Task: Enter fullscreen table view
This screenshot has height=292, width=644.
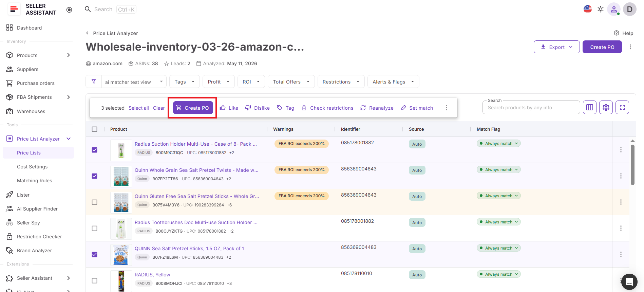Action: (622, 107)
